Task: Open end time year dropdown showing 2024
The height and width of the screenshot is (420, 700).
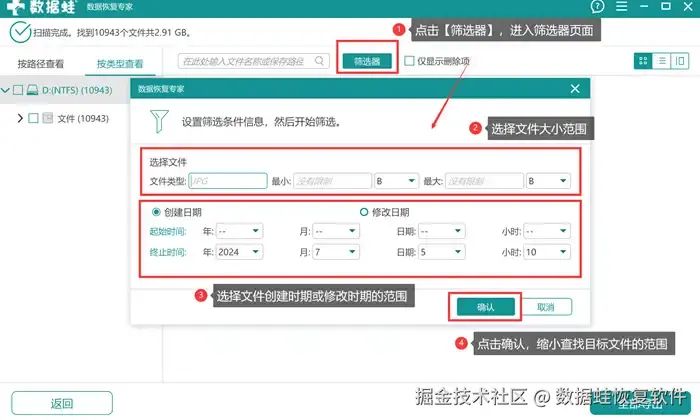Action: 239,252
